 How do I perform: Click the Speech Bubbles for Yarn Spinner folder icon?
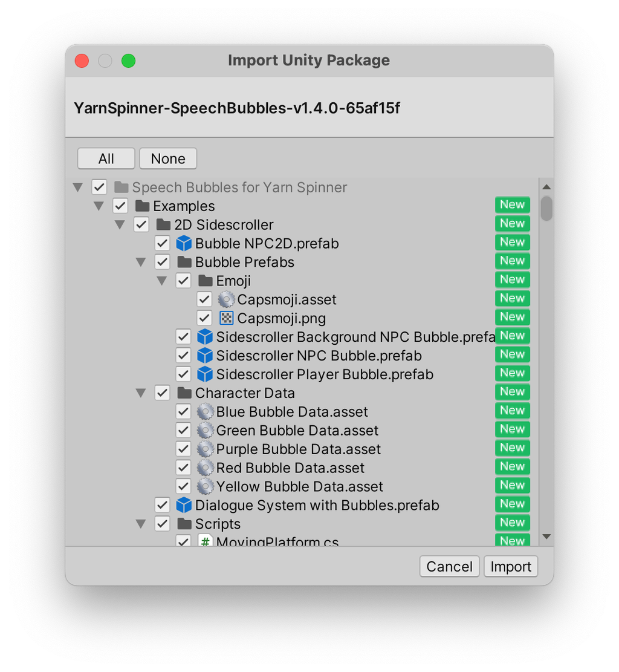(122, 188)
